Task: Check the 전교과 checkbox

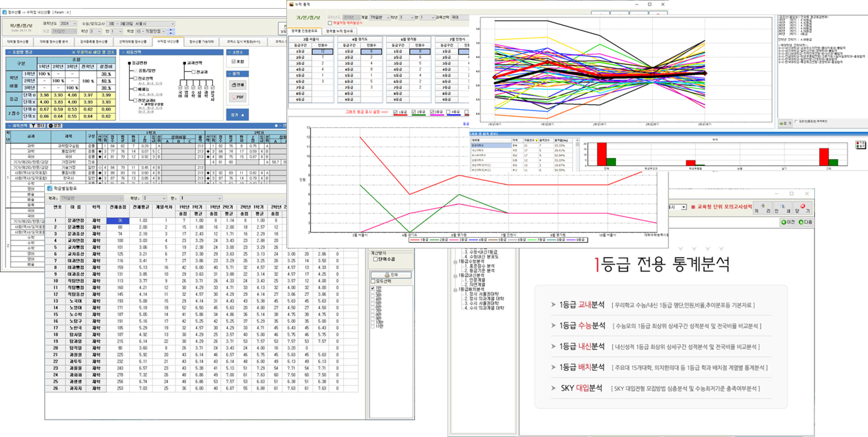Action: (193, 72)
